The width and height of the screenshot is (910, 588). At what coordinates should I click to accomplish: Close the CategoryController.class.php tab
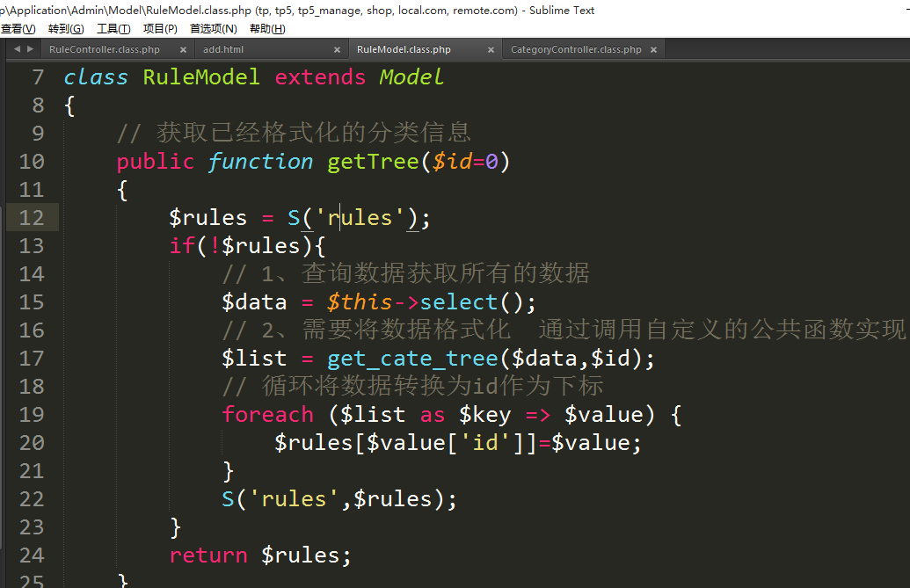[652, 50]
